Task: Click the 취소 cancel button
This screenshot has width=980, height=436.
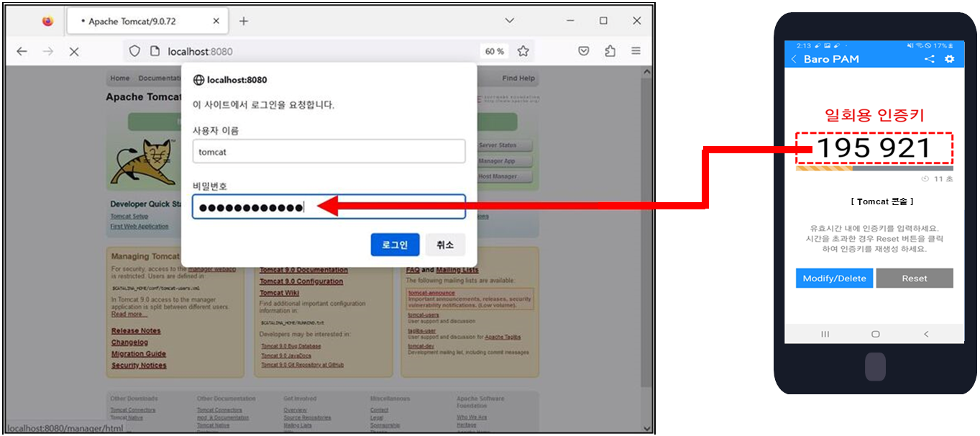Action: point(445,245)
